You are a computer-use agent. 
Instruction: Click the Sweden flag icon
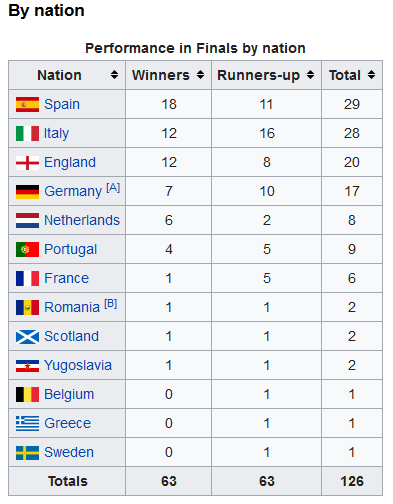pyautogui.click(x=27, y=453)
